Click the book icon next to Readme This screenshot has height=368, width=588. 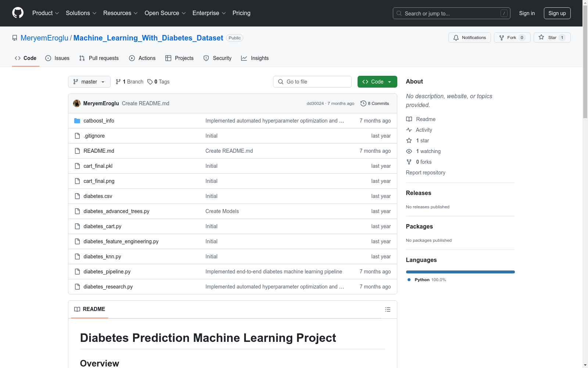[x=409, y=119]
